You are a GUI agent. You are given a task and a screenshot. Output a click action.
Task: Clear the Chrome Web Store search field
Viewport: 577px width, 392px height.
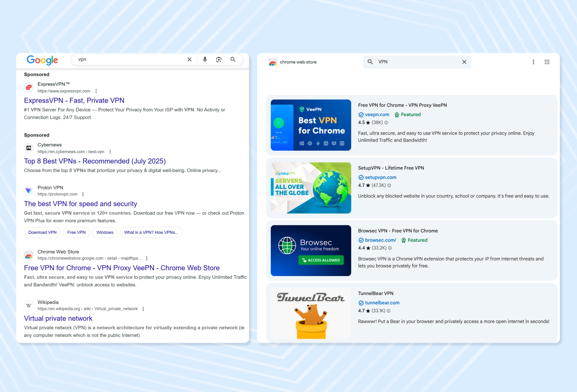[x=464, y=62]
